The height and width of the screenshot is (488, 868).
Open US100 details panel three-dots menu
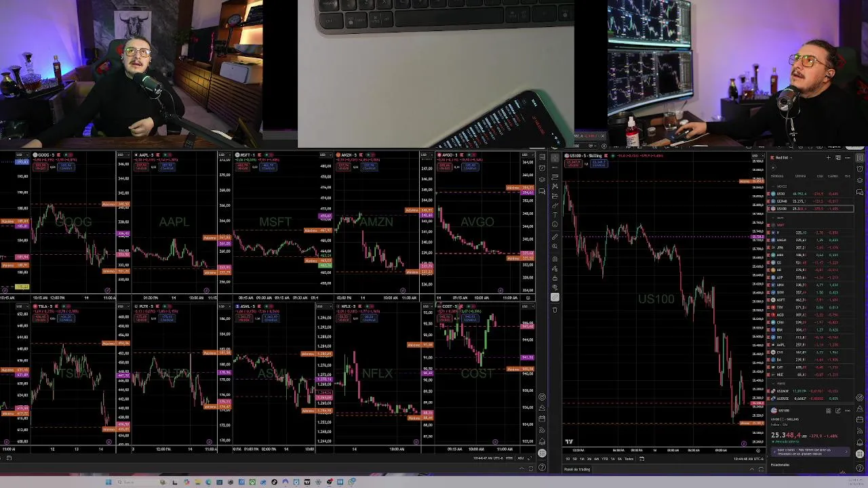[848, 411]
